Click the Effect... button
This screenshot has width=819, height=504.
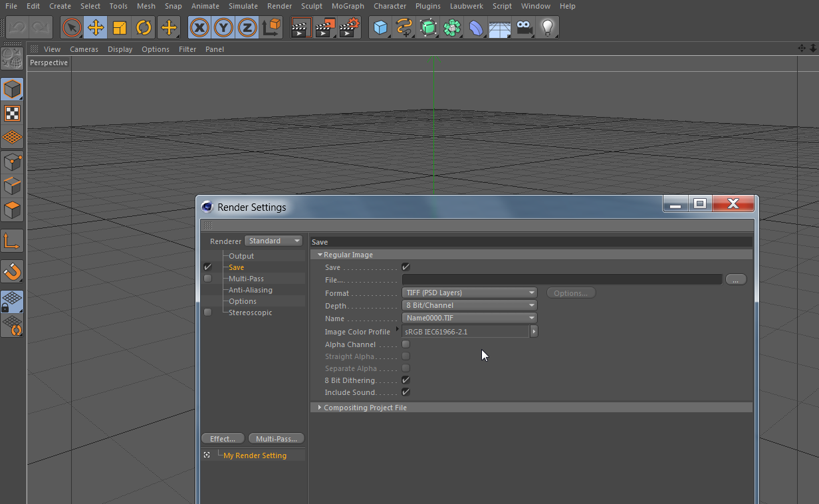(x=223, y=439)
